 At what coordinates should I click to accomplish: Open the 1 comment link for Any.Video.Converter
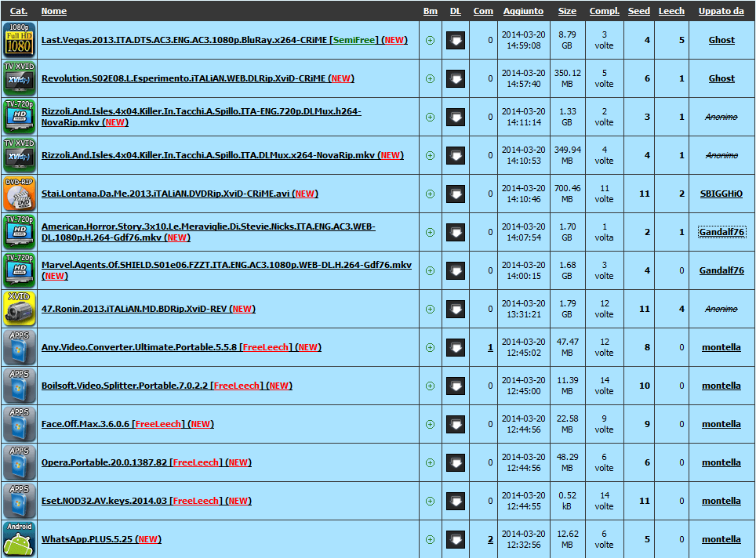490,347
